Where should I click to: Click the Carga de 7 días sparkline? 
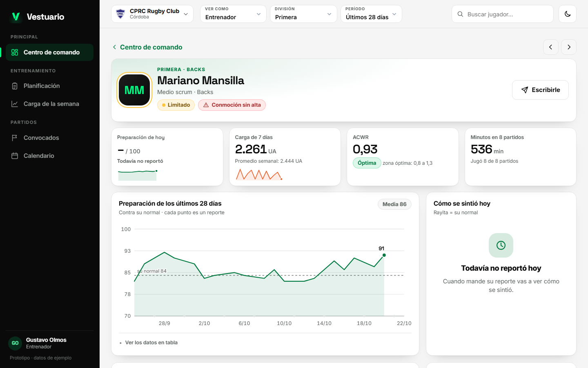coord(259,175)
